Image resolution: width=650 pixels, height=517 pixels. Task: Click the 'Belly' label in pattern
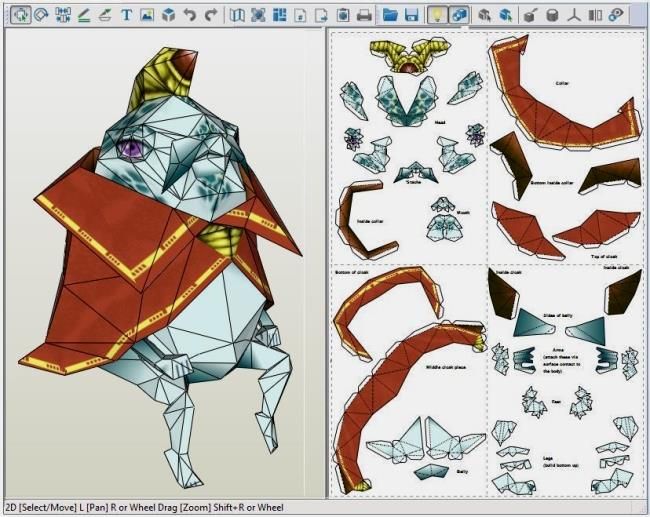tap(462, 471)
